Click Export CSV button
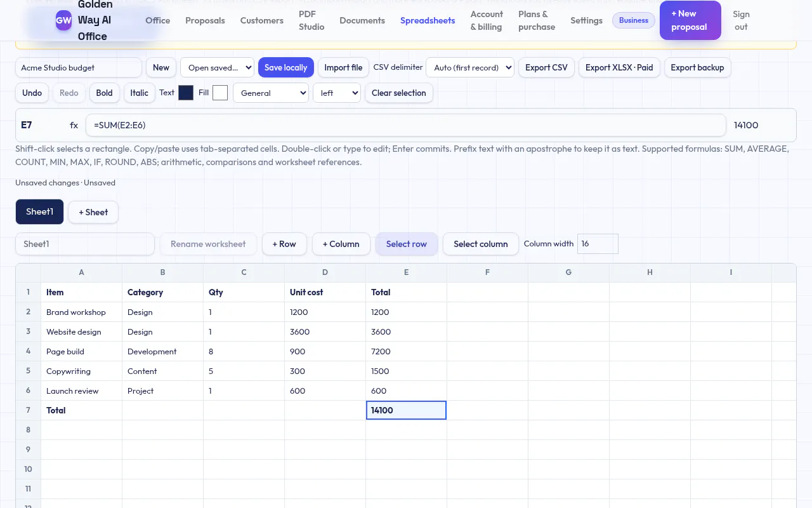The image size is (812, 508). coord(546,67)
